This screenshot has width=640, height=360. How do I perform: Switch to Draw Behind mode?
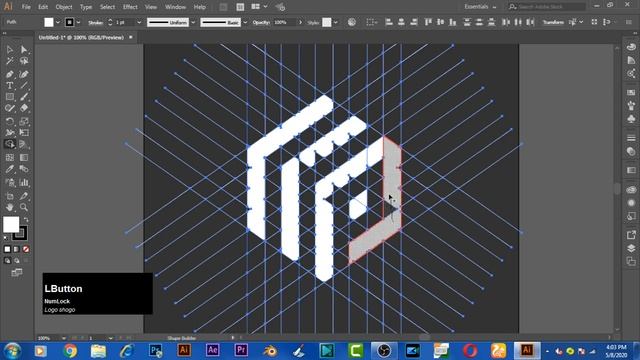pos(17,260)
